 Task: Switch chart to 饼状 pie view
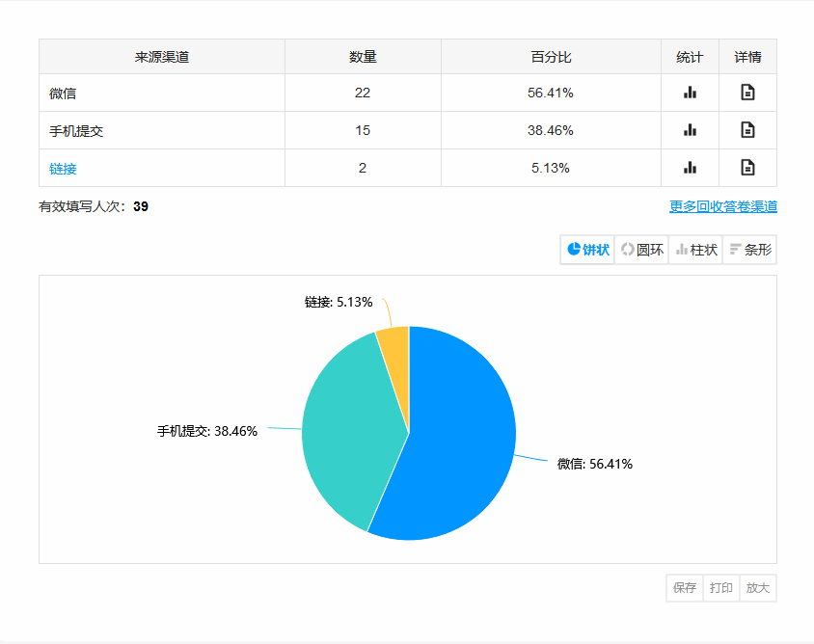point(587,250)
